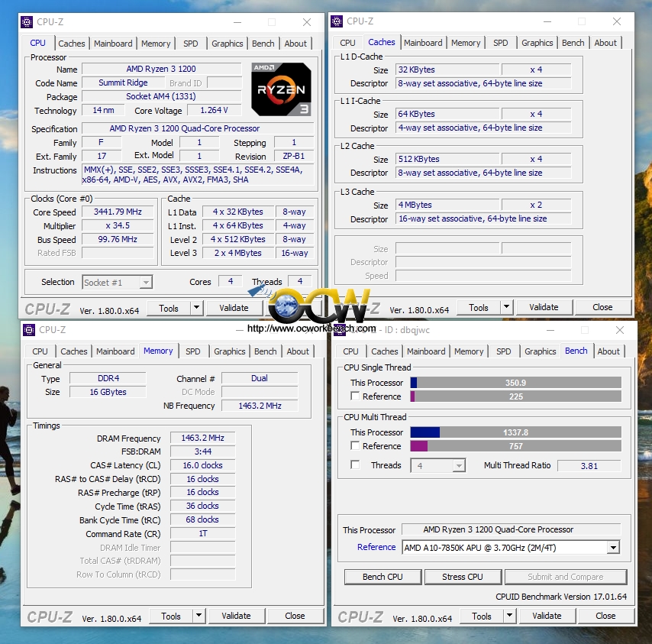Click Close button in Bench window
The height and width of the screenshot is (644, 652).
click(x=605, y=616)
